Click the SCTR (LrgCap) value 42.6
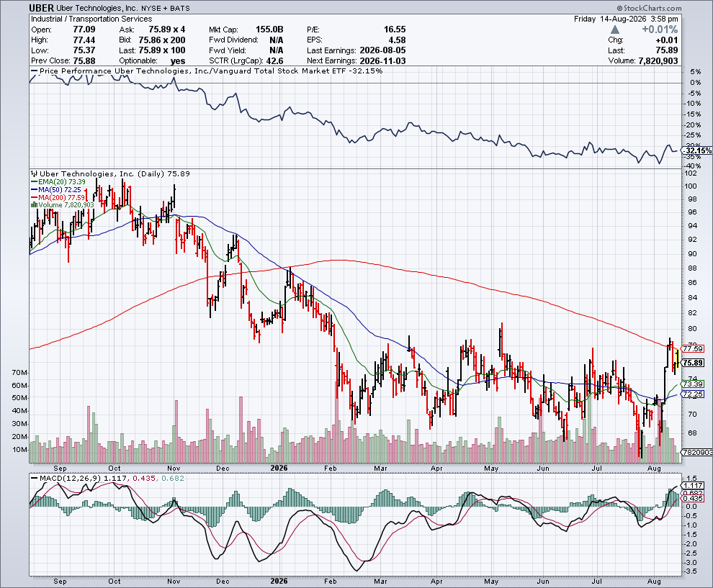This screenshot has height=588, width=713. pyautogui.click(x=274, y=61)
